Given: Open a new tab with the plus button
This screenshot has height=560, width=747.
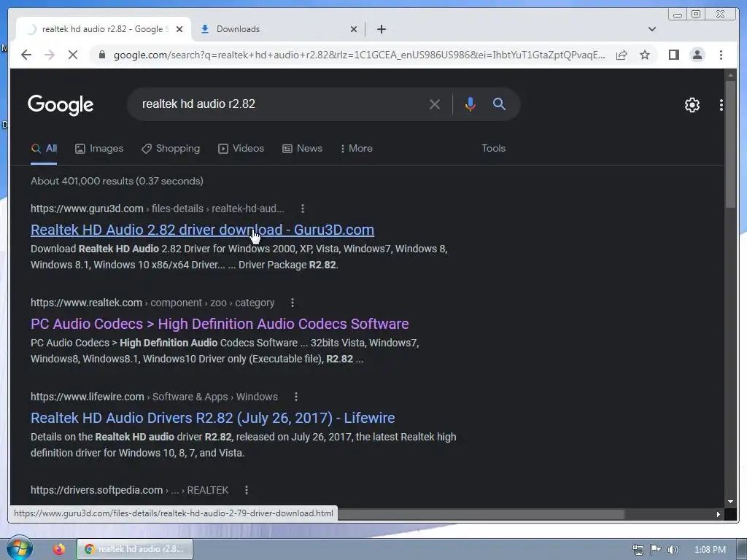Looking at the screenshot, I should click(x=381, y=29).
